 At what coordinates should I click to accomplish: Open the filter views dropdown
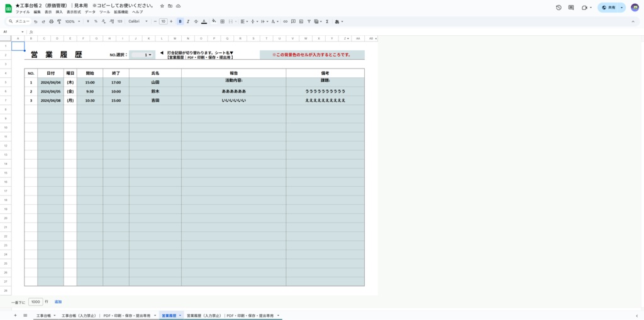pyautogui.click(x=317, y=21)
